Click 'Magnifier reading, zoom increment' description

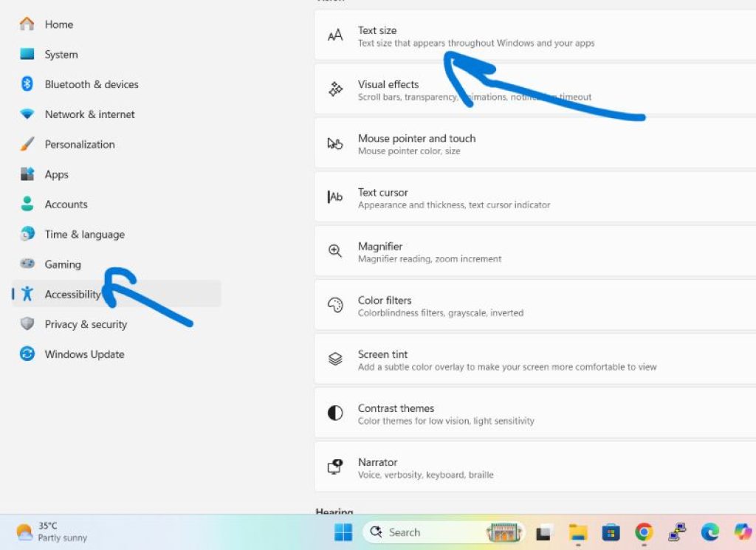[430, 259]
